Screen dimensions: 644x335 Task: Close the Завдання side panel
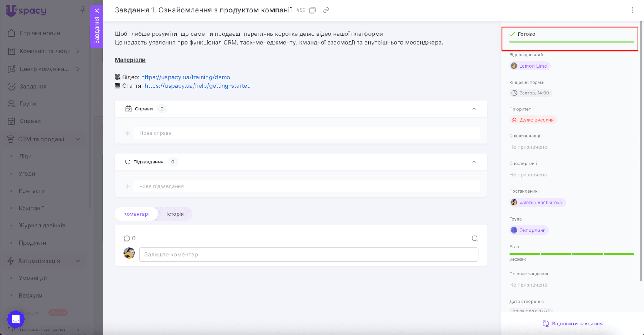pos(97,11)
